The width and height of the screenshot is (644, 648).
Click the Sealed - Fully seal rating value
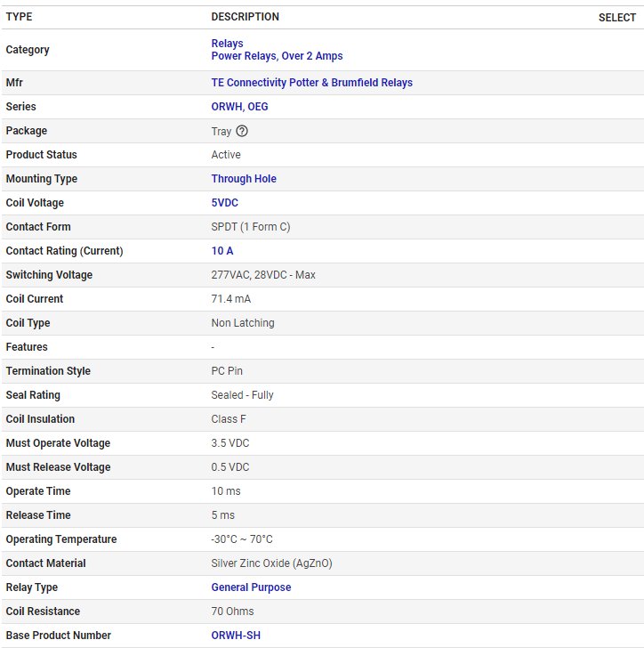(x=242, y=395)
